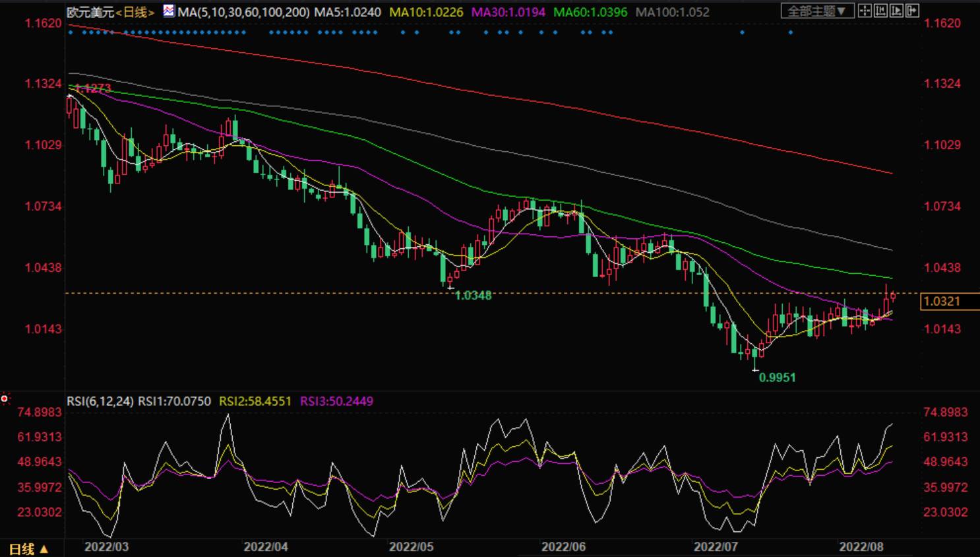Click the MA(5,10,30,60,100,200) parameters label

[243, 12]
